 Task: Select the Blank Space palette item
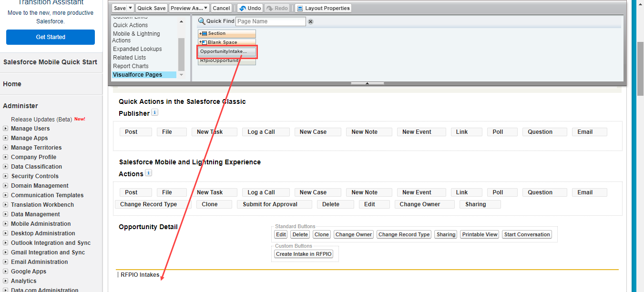(x=227, y=42)
